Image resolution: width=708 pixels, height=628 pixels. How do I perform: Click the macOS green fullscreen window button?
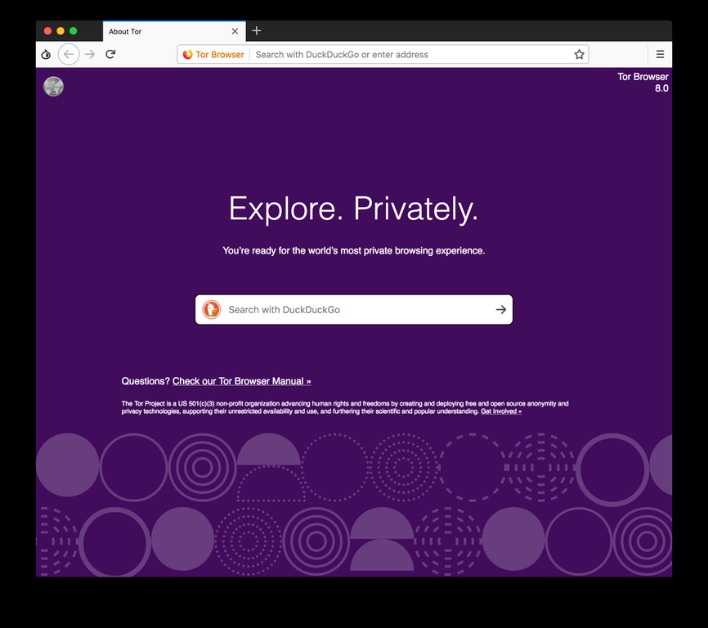click(73, 31)
